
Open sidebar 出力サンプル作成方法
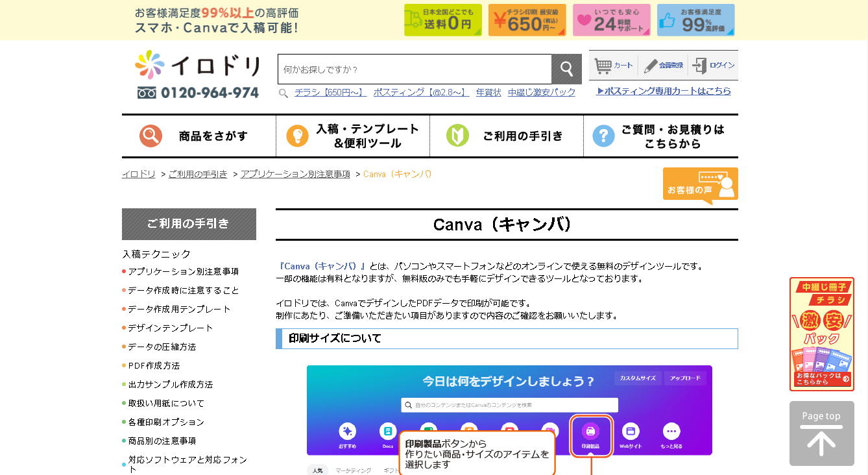click(171, 384)
